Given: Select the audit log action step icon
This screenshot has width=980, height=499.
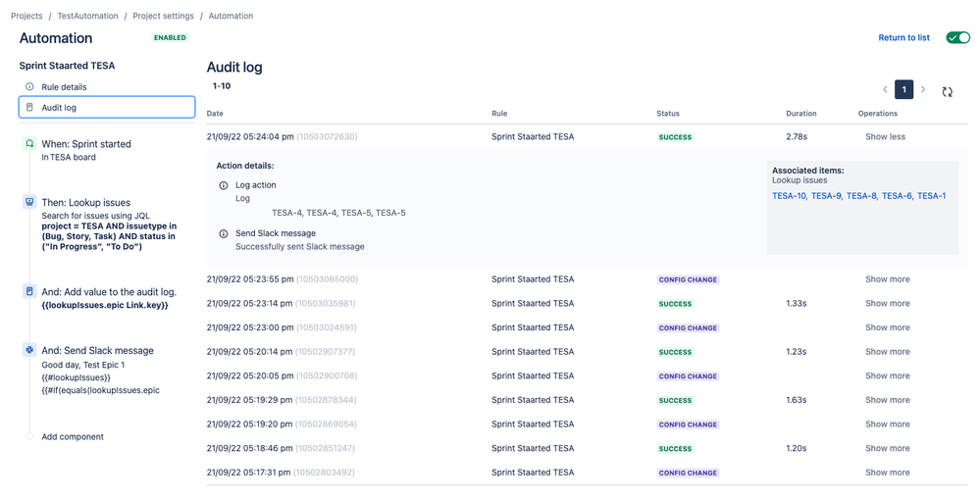Looking at the screenshot, I should [x=29, y=292].
